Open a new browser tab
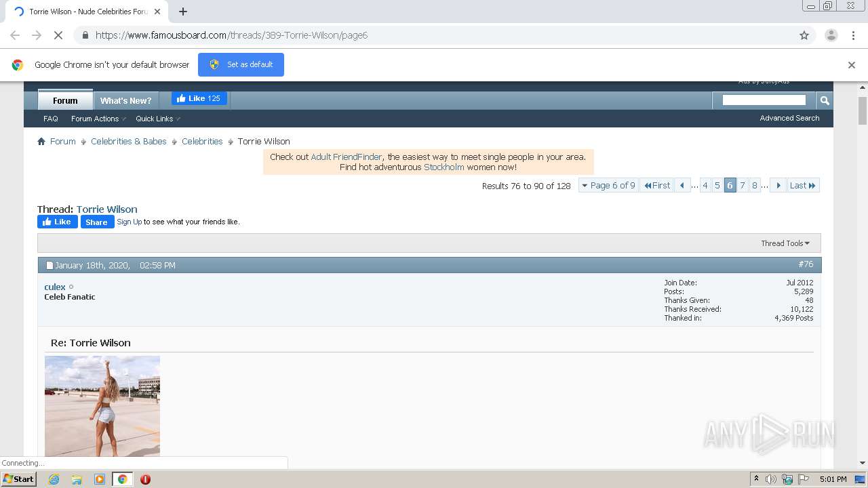 [183, 12]
